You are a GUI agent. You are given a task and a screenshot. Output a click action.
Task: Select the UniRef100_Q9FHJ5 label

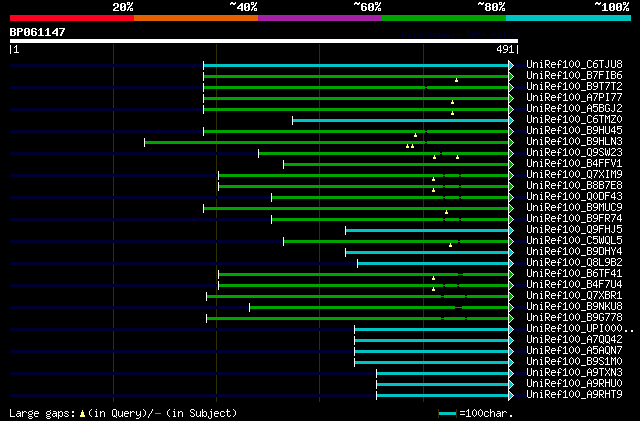click(574, 230)
